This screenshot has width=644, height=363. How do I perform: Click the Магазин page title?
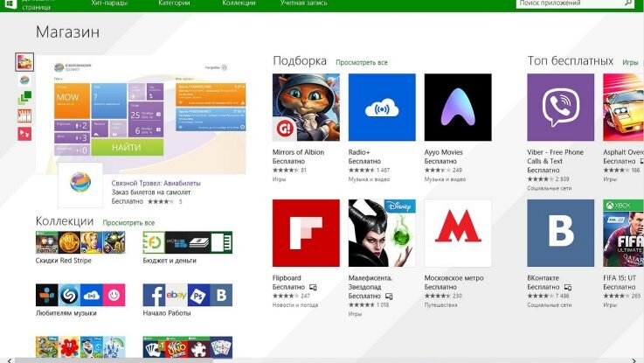tap(68, 32)
